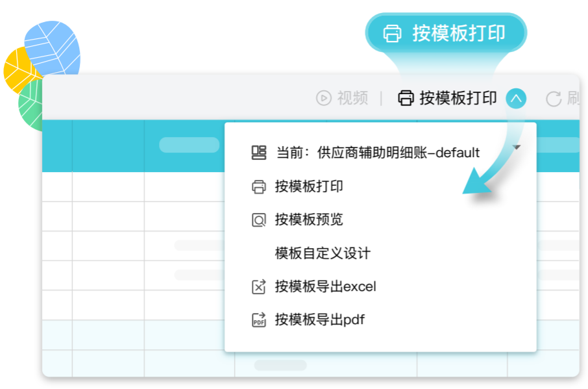Image resolution: width=588 pixels, height=389 pixels.
Task: Click the 按模板打印 toolbar button label
Action: coord(458,98)
